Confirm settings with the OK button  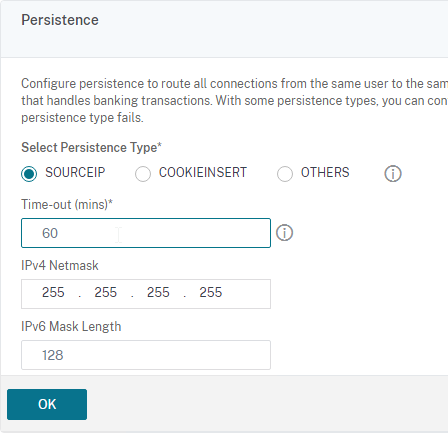47,404
